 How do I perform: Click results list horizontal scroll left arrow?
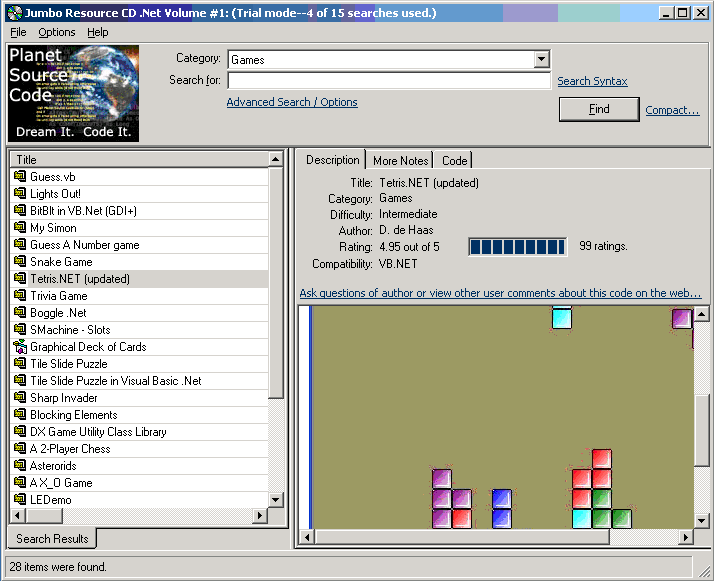(18, 516)
